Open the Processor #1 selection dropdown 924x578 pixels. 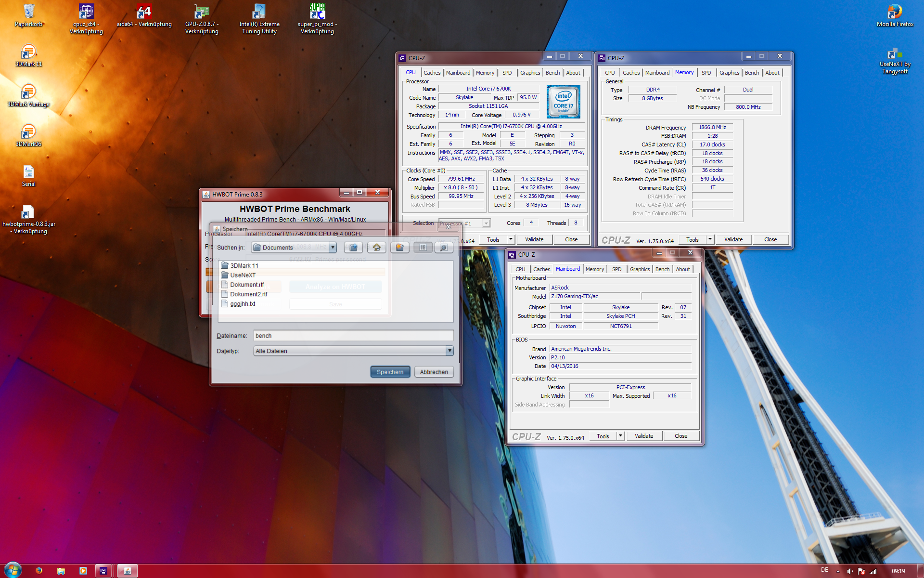(x=486, y=223)
